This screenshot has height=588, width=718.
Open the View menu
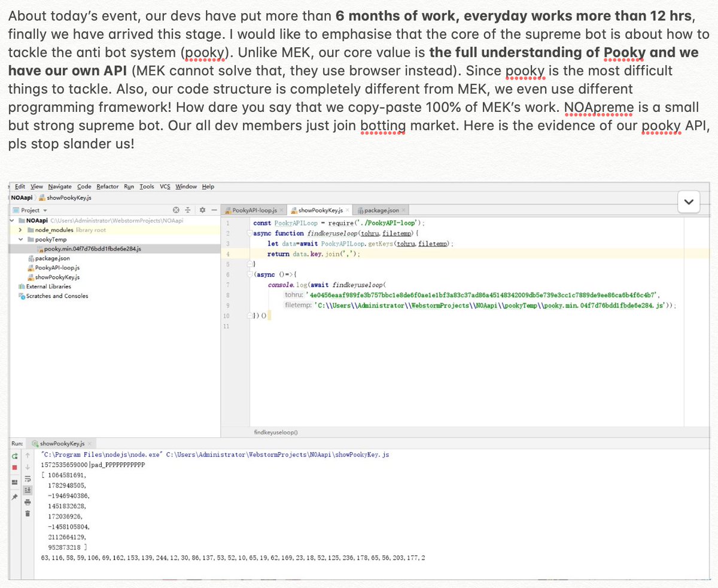click(37, 187)
